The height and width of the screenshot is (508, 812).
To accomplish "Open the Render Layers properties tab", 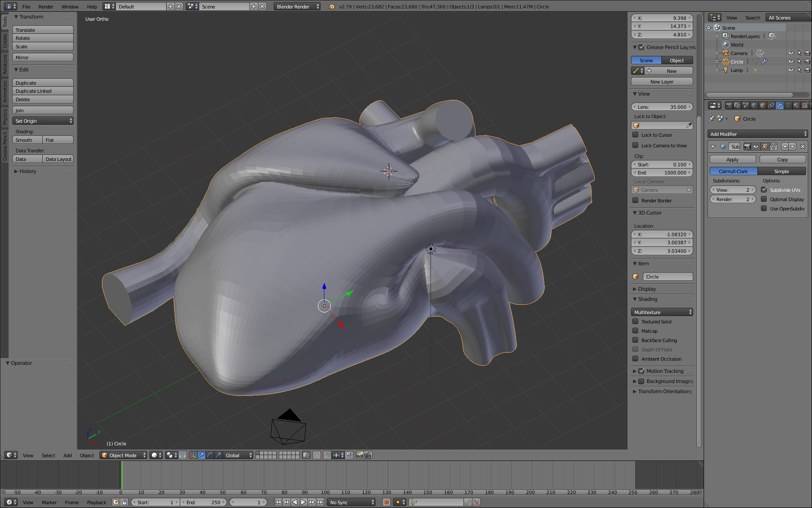I will tap(737, 105).
